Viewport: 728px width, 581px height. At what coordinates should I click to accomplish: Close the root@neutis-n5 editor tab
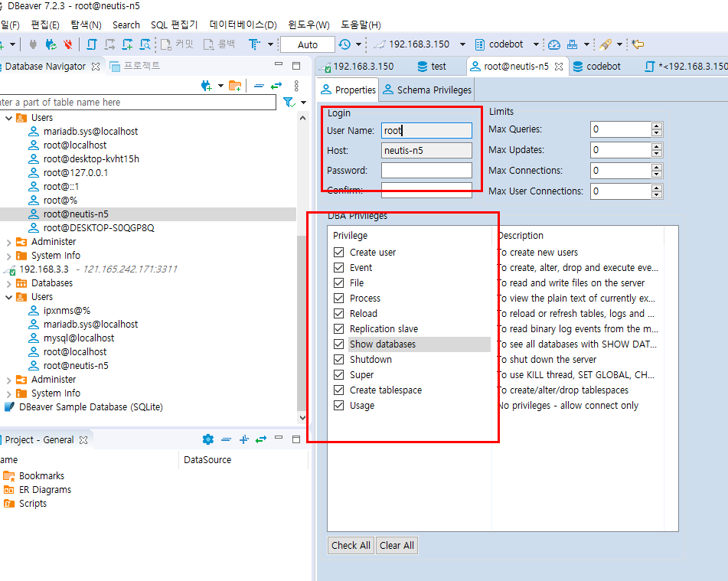[x=559, y=67]
